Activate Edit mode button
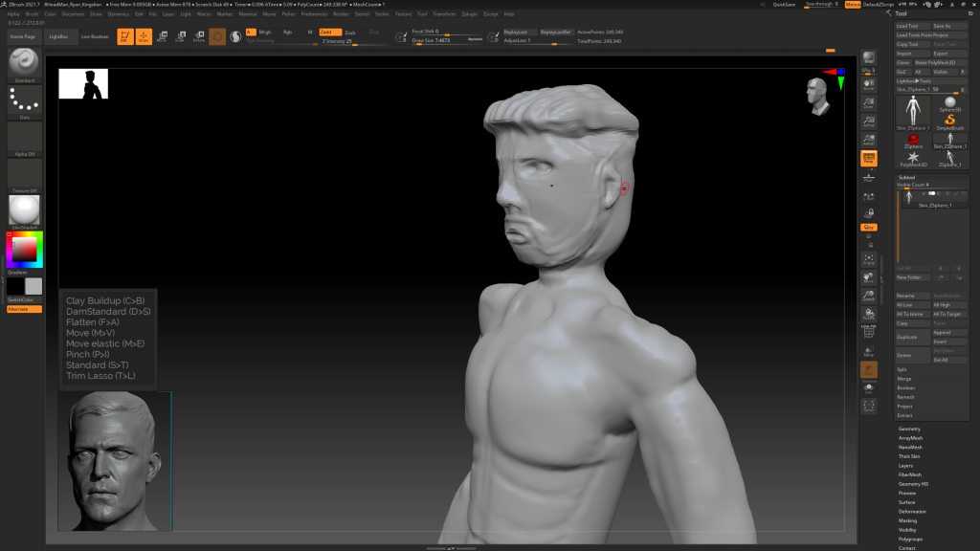980x551 pixels. pos(124,37)
